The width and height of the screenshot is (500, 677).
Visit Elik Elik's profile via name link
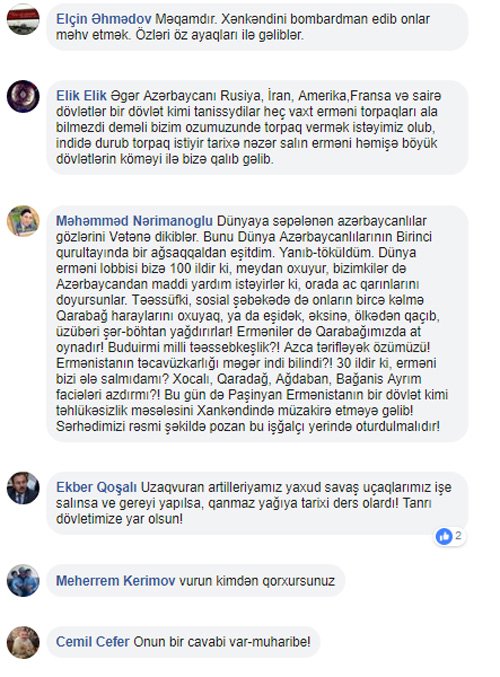click(81, 95)
